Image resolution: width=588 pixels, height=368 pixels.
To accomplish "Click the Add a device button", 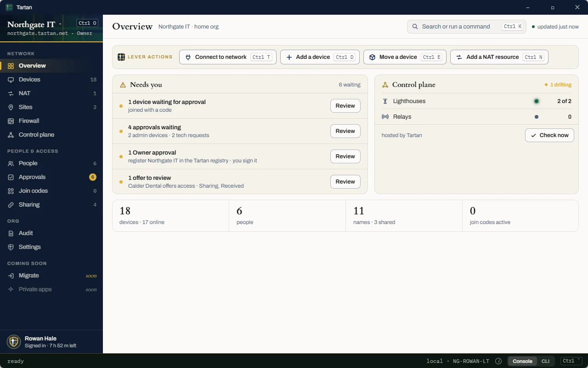I will tap(320, 57).
